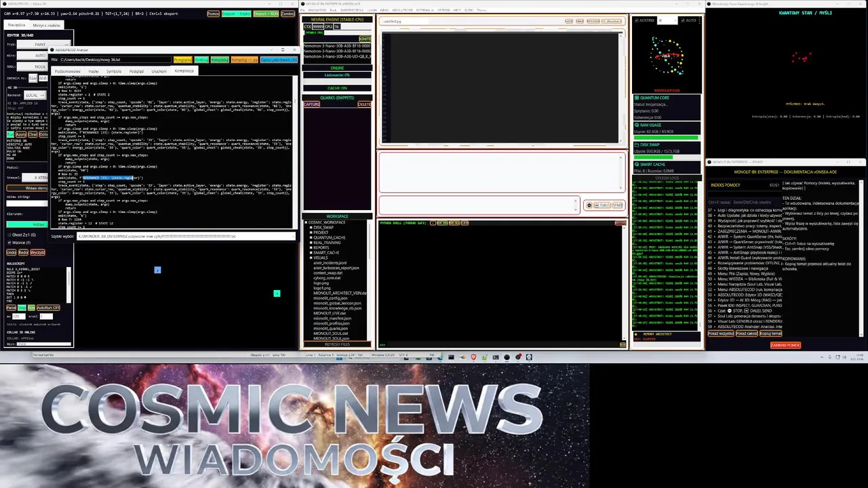Click the Pomoc button in 3D editor
The height and width of the screenshot is (488, 868).
click(213, 14)
